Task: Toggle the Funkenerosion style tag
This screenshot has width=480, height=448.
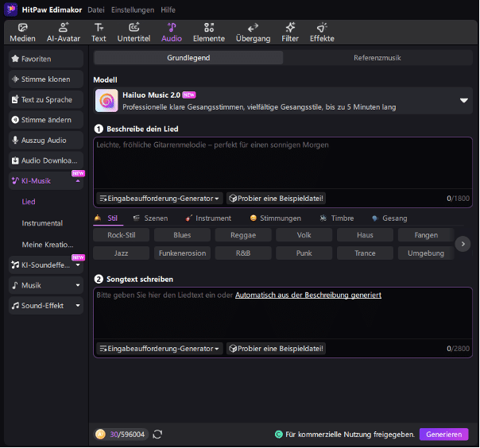Action: coord(182,253)
